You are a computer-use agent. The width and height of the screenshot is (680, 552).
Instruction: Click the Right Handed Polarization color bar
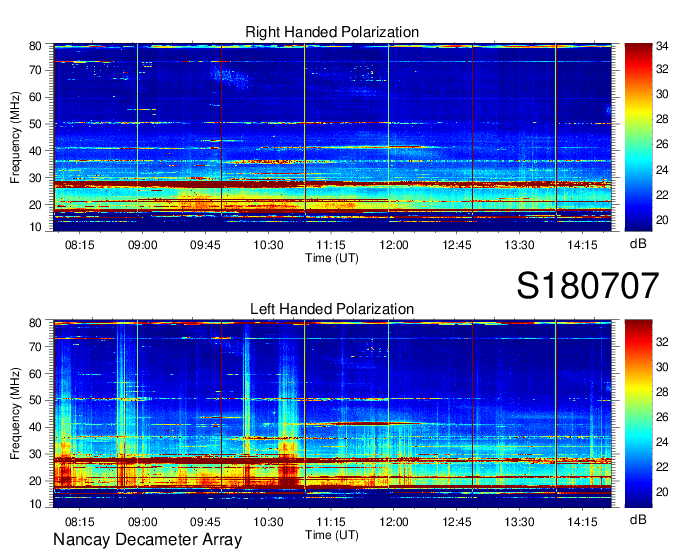tap(638, 137)
